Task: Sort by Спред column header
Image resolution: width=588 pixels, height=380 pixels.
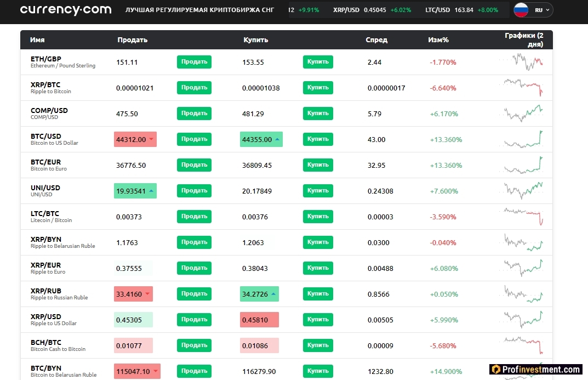Action: 376,40
